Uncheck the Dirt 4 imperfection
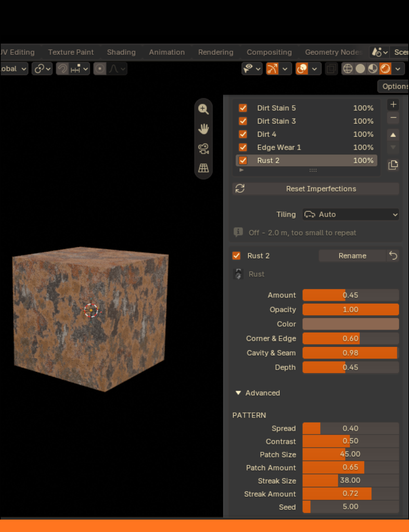Image resolution: width=409 pixels, height=532 pixels. pos(243,134)
